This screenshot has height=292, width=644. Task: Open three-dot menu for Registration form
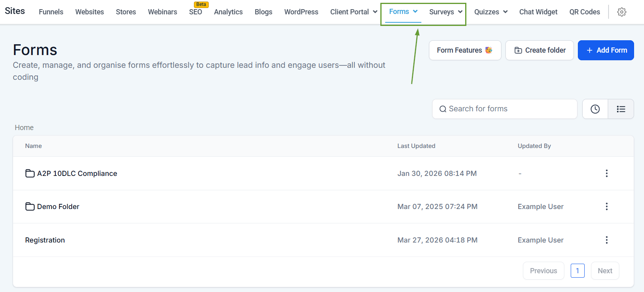click(606, 240)
